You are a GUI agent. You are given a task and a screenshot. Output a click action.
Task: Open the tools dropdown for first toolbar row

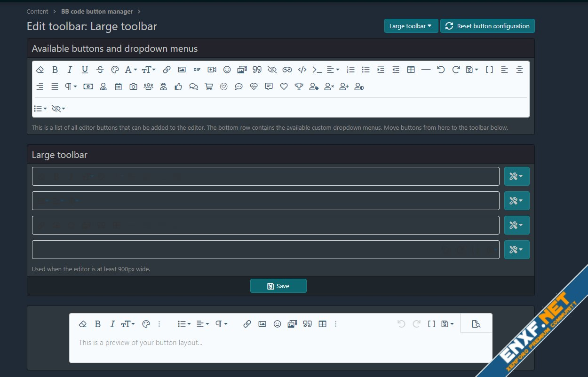516,176
